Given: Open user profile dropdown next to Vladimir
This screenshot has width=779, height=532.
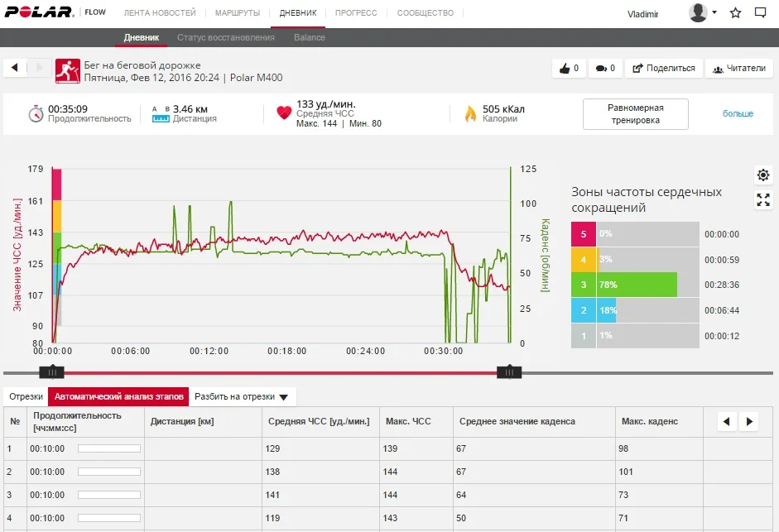Looking at the screenshot, I should pos(703,13).
